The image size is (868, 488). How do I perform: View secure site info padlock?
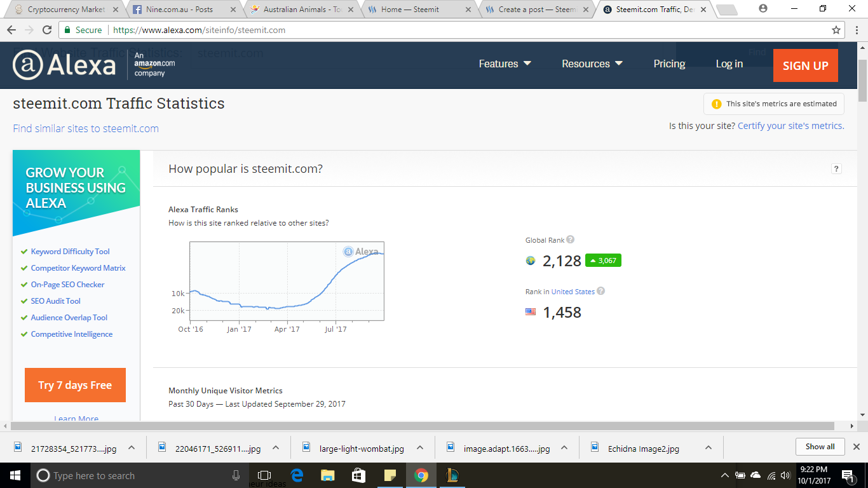click(68, 30)
